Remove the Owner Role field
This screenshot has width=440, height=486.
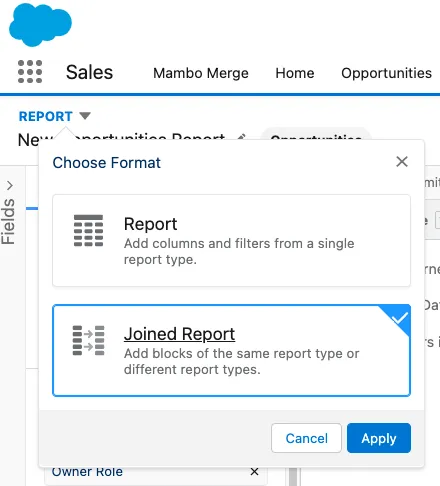click(x=254, y=471)
